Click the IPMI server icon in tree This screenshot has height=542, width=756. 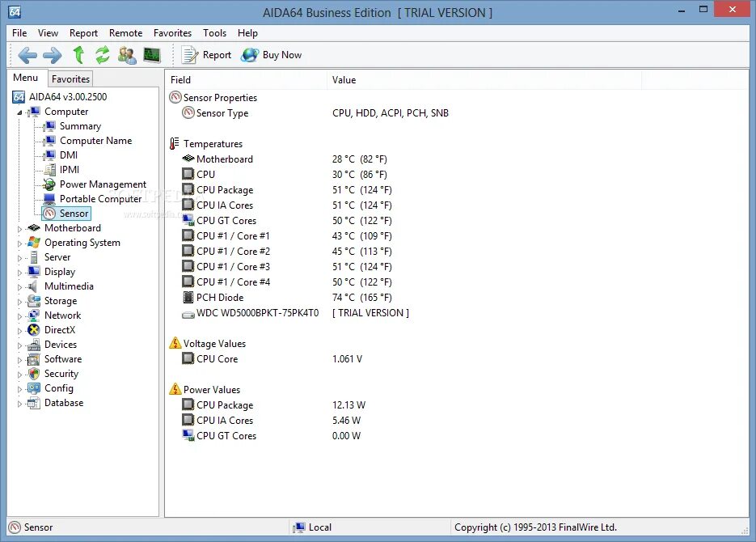click(x=49, y=170)
